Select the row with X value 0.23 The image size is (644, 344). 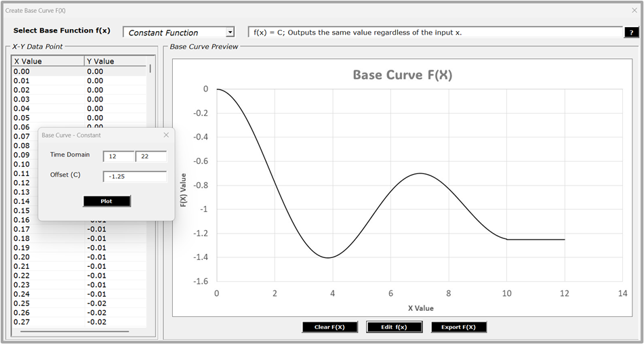click(79, 285)
